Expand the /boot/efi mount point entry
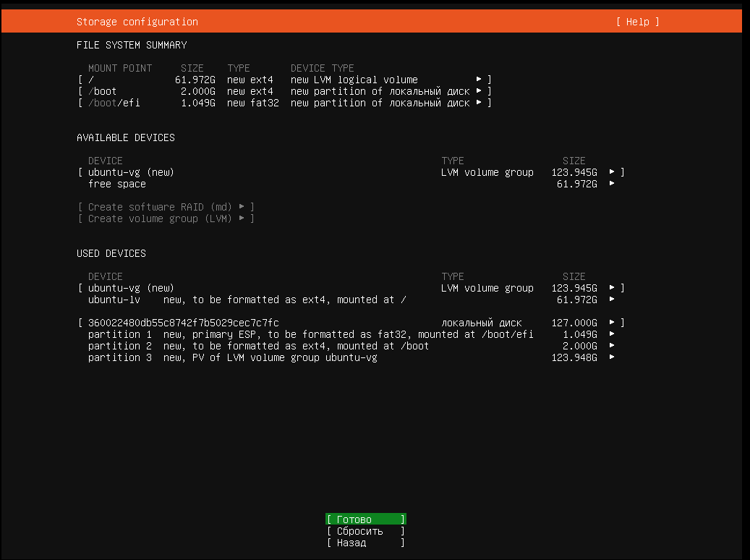The image size is (750, 560). coord(284,103)
